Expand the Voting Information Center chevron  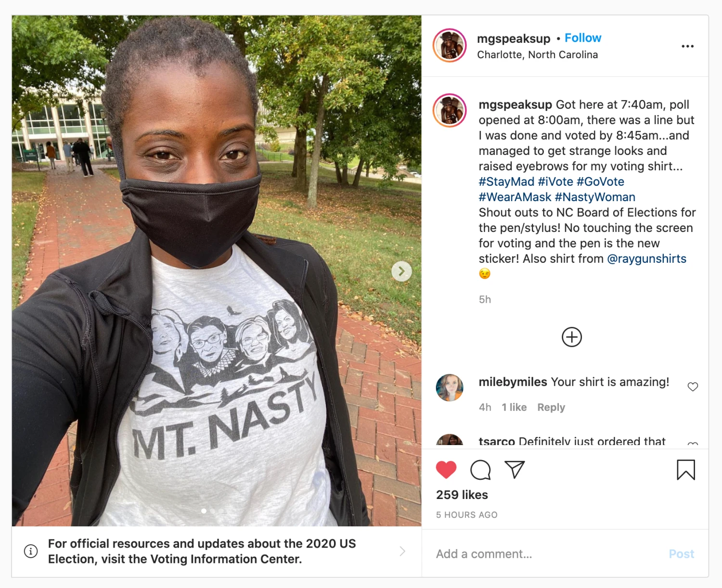point(402,551)
